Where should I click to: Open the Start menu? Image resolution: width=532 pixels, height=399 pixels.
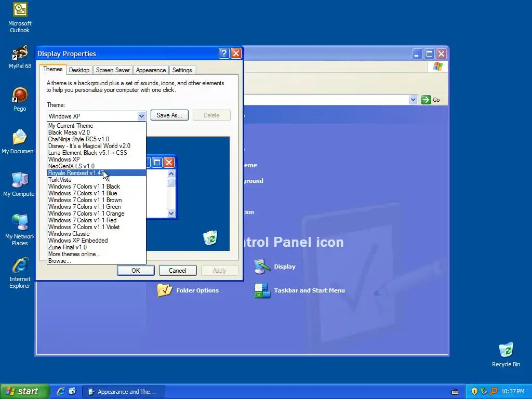(24, 391)
